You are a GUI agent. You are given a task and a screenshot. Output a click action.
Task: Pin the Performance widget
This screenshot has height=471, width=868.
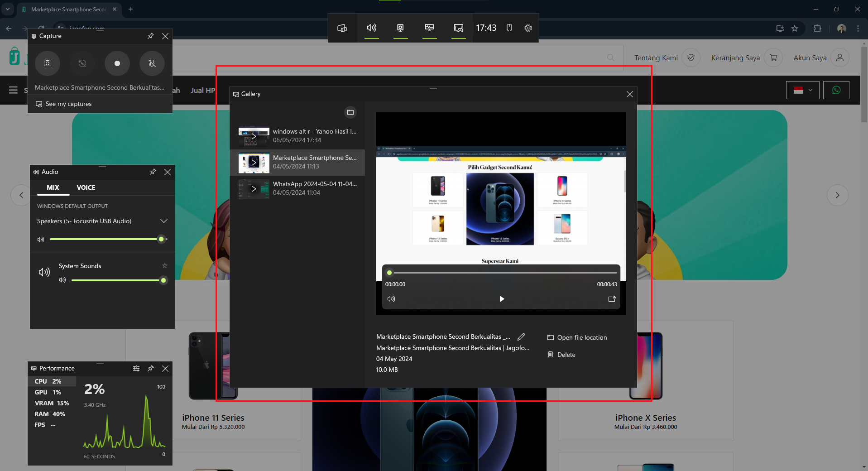click(151, 369)
